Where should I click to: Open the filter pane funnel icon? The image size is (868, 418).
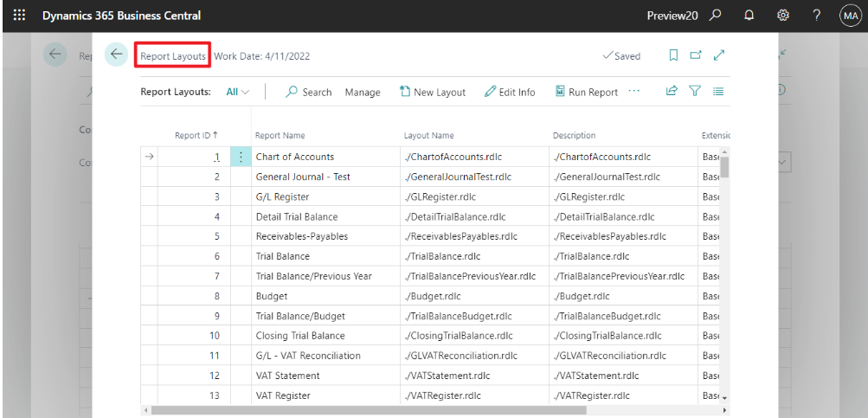[x=695, y=91]
